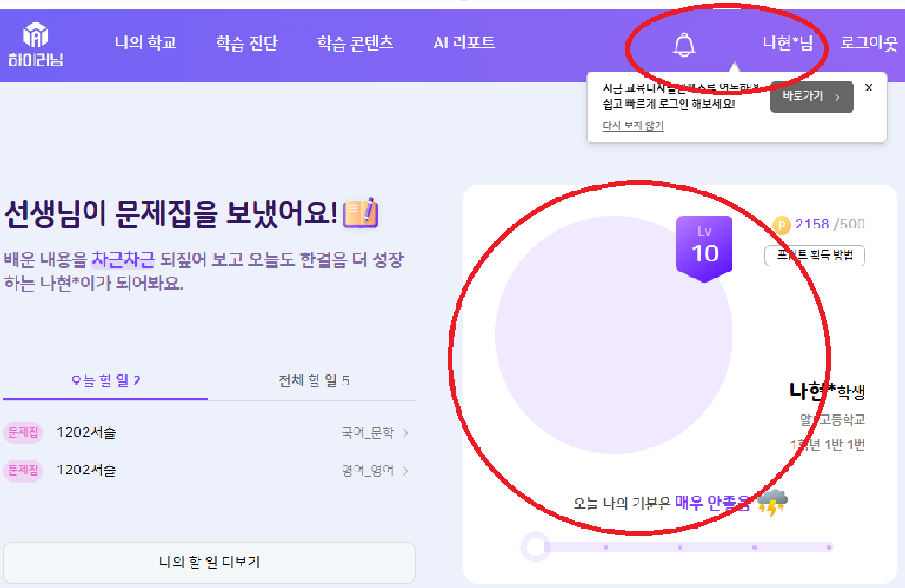Screen dimensions: 905x588
Task: Click the pink 문제집 tag on the 영어_영어 row
Action: coord(23,470)
